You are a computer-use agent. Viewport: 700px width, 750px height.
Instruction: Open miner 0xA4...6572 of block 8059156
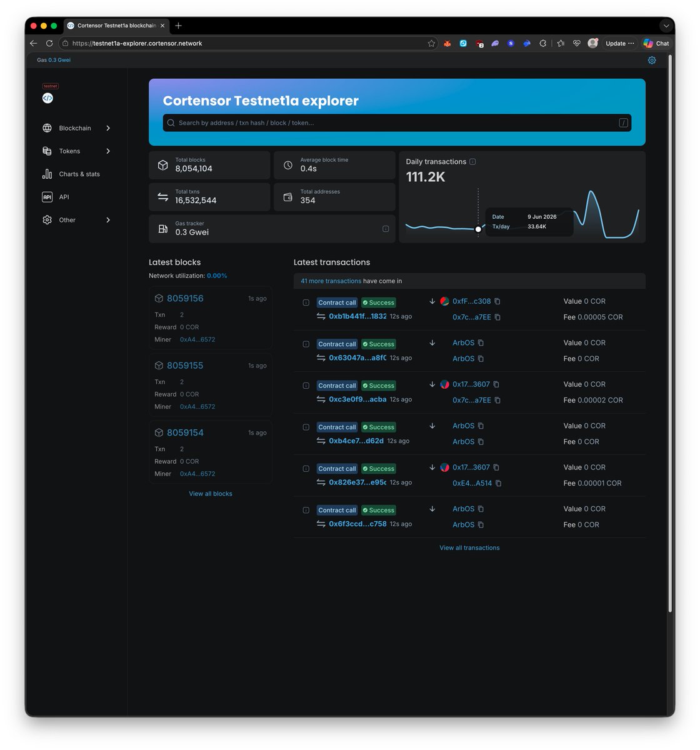[197, 339]
